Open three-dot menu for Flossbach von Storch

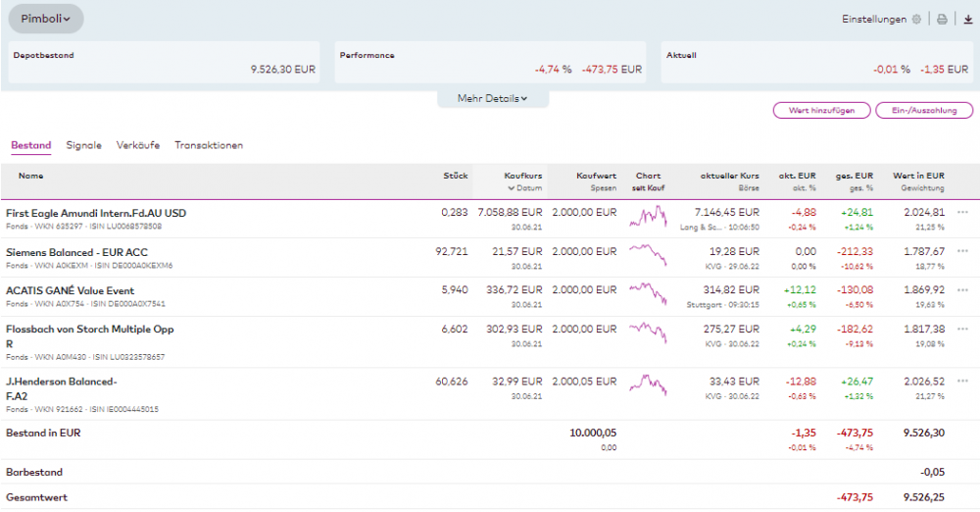962,330
